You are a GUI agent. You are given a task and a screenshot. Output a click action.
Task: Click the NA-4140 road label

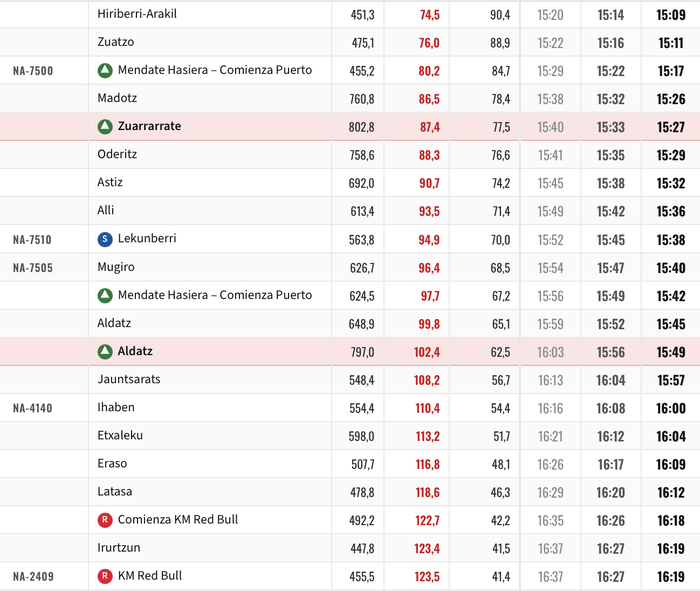coord(32,408)
